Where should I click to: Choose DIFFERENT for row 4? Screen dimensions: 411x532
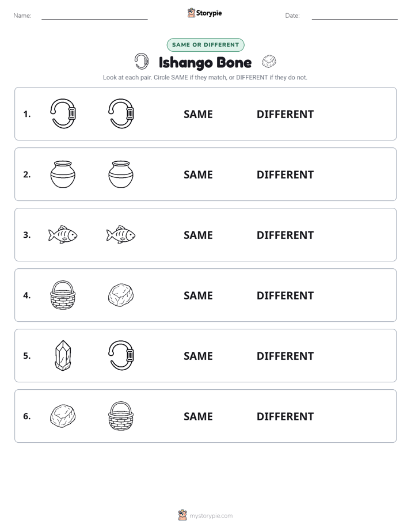click(285, 295)
